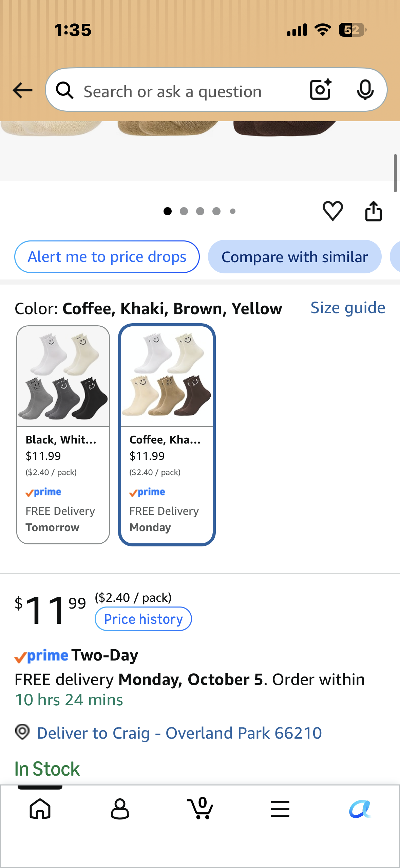Viewport: 400px width, 868px height.
Task: Open the hamburger menu tab
Action: point(280,809)
